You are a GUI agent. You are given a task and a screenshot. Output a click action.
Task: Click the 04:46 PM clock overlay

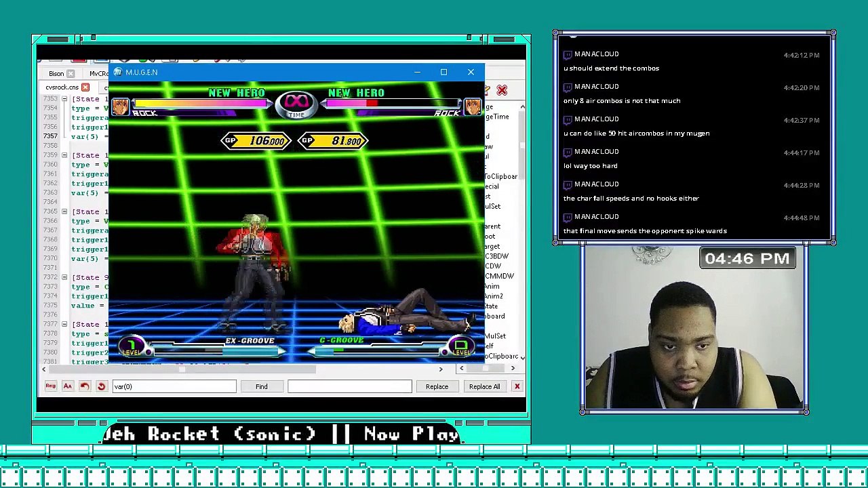(747, 258)
